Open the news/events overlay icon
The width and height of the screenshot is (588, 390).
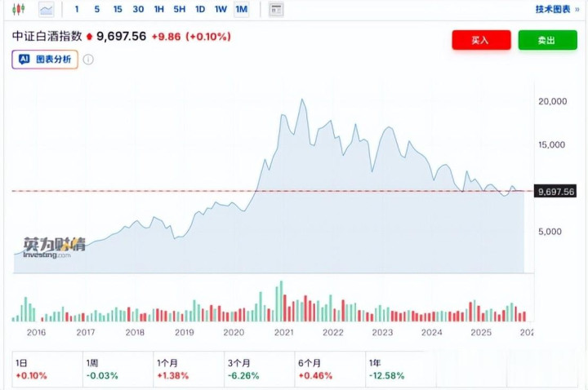[276, 10]
